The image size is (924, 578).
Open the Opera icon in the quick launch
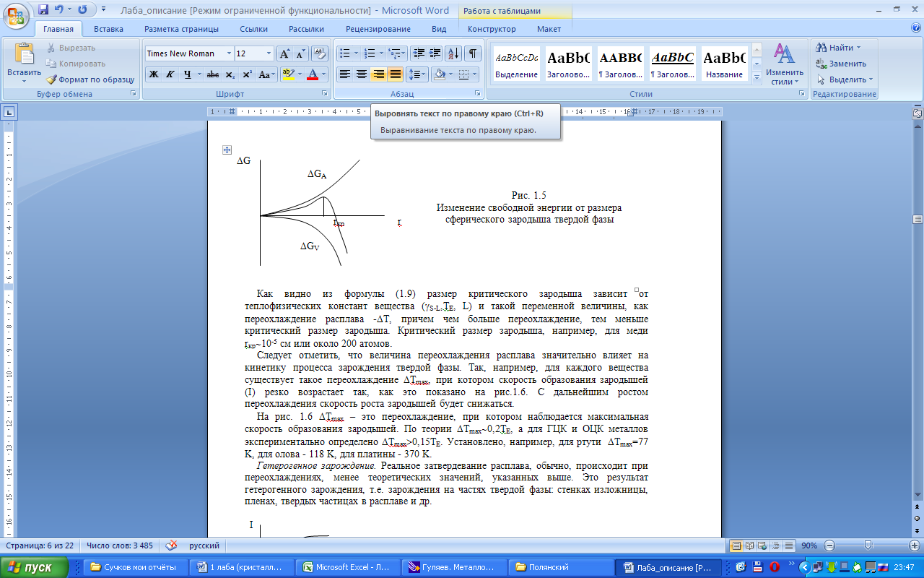tap(775, 567)
